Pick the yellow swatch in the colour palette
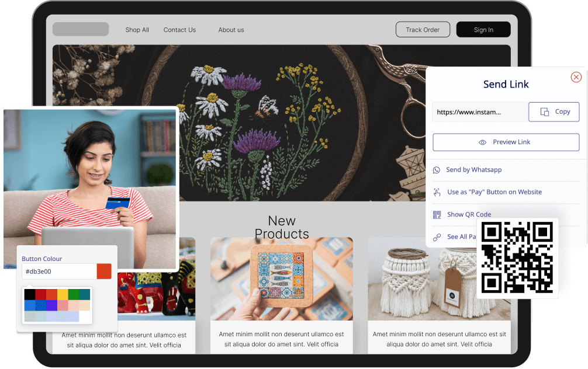This screenshot has height=369, width=588. [x=63, y=294]
